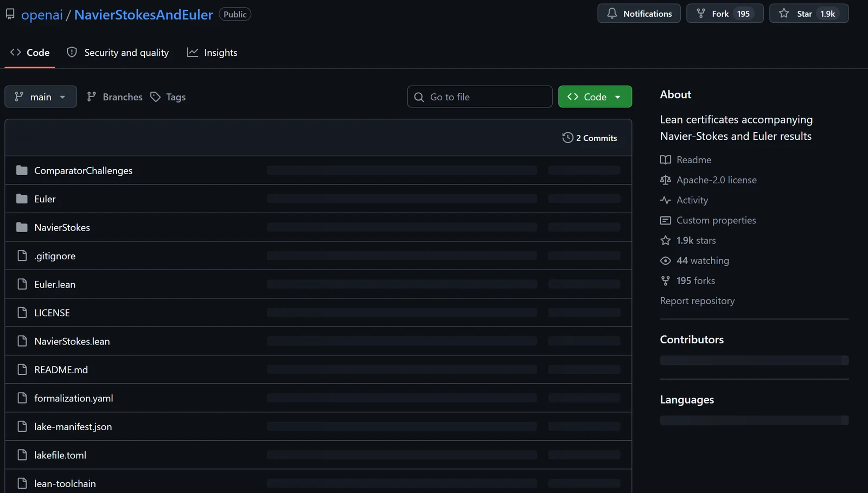The height and width of the screenshot is (493, 868).
Task: Switch to the Code tab
Action: tap(30, 53)
